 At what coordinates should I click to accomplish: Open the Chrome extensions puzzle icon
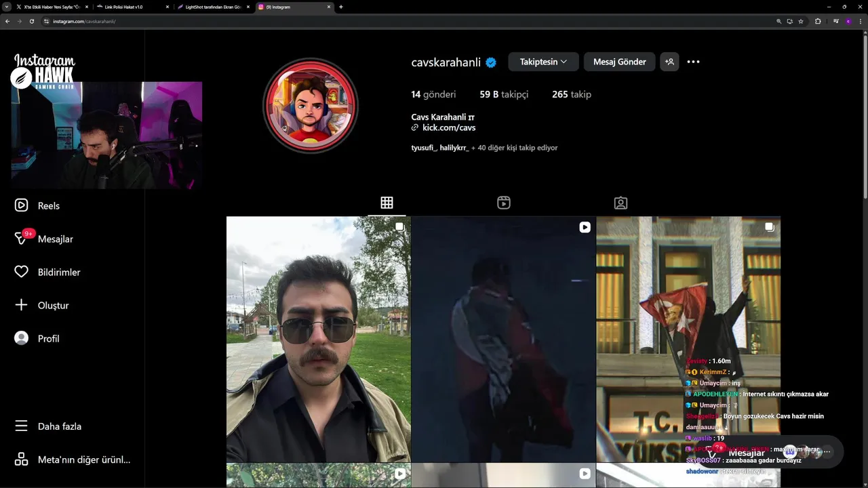818,21
